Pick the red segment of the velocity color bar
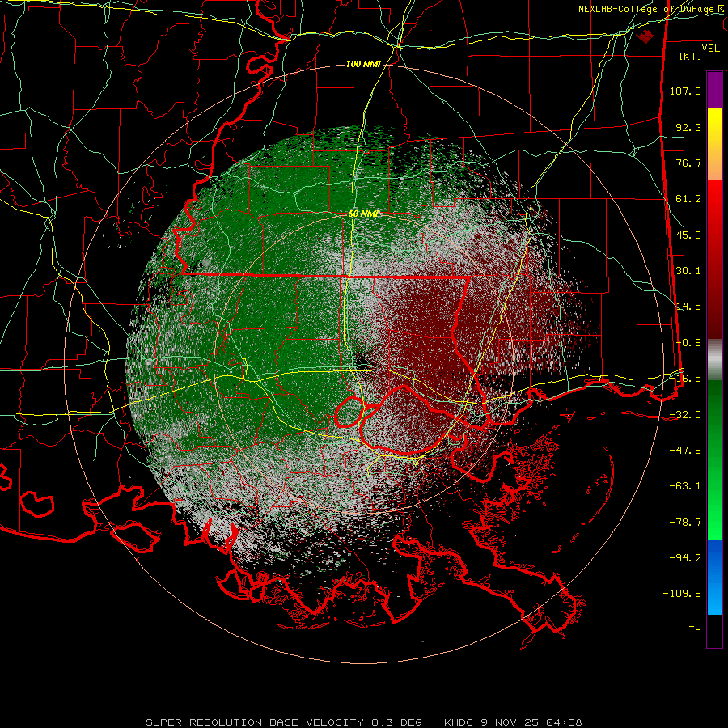Screen dimensions: 728x728 (x=714, y=259)
